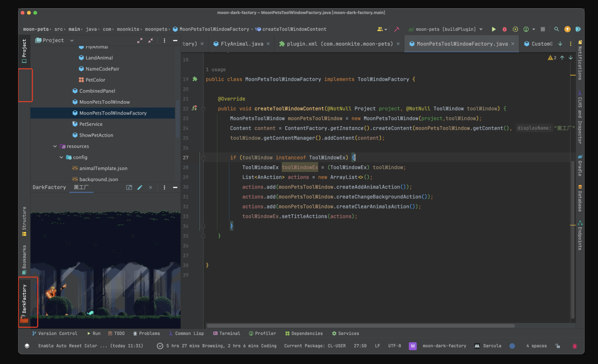598x364 pixels.
Task: Click the 4 spaces indent setting
Action: coord(536,346)
